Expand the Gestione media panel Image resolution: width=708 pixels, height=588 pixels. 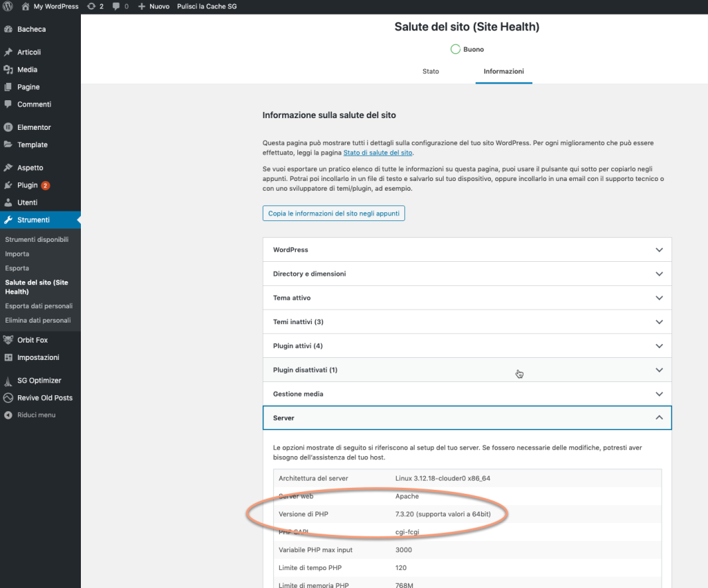467,394
